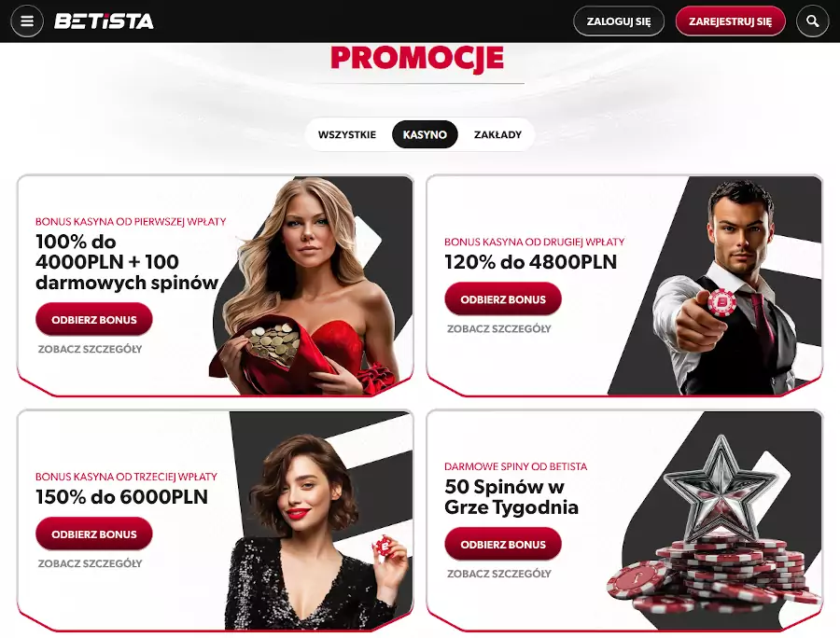
Task: Open the search magnifier icon
Action: pyautogui.click(x=812, y=21)
